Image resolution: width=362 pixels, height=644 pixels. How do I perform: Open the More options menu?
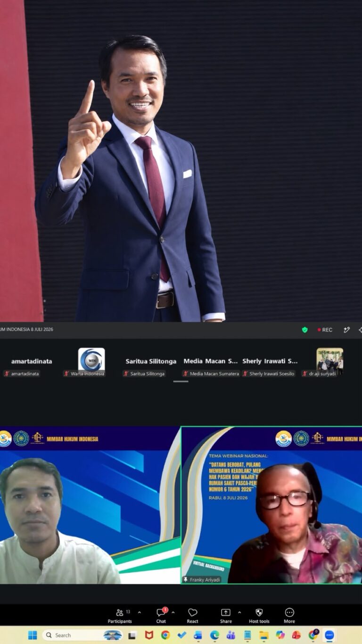(289, 616)
